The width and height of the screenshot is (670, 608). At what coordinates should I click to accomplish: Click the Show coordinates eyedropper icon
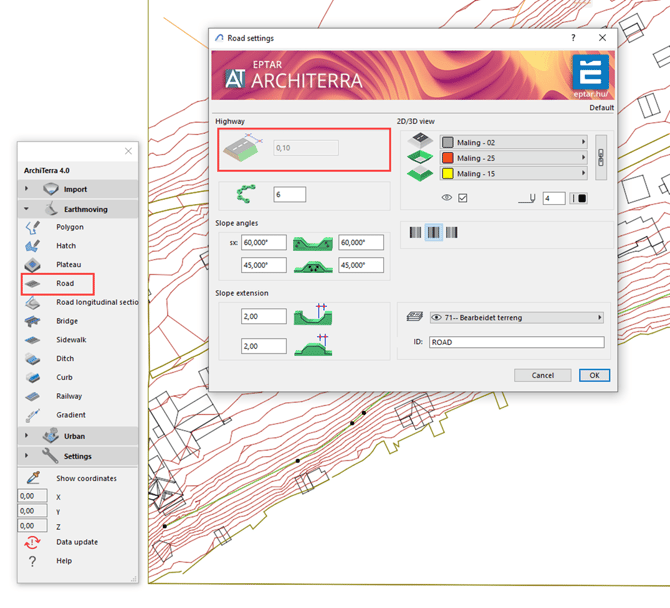(33, 478)
